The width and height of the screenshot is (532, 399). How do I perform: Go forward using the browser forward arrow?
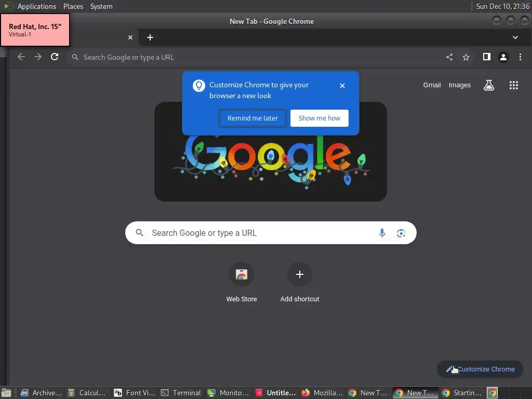[x=38, y=57]
